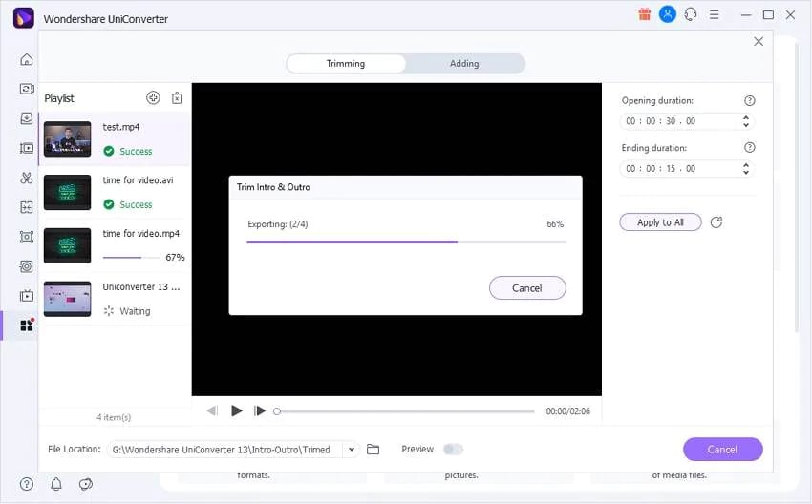Close the Trim Intro & Outro panel
The height and width of the screenshot is (504, 812).
759,41
